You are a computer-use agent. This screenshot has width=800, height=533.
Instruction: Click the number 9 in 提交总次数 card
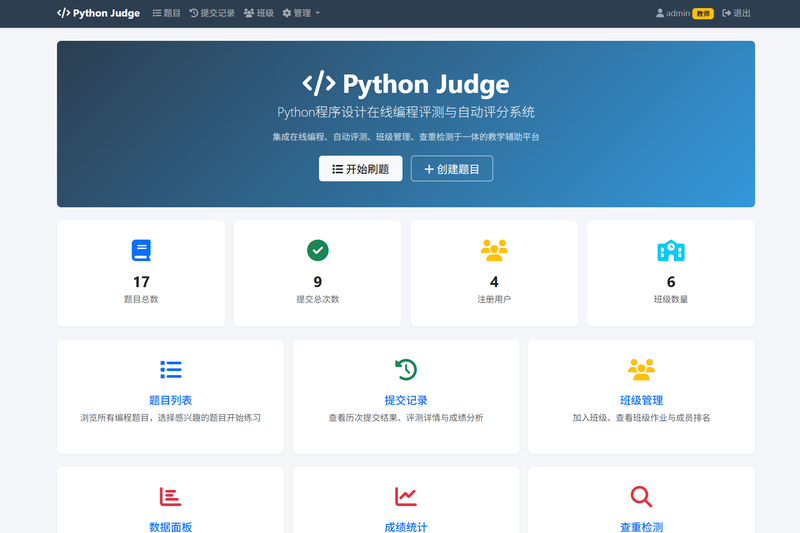tap(317, 282)
